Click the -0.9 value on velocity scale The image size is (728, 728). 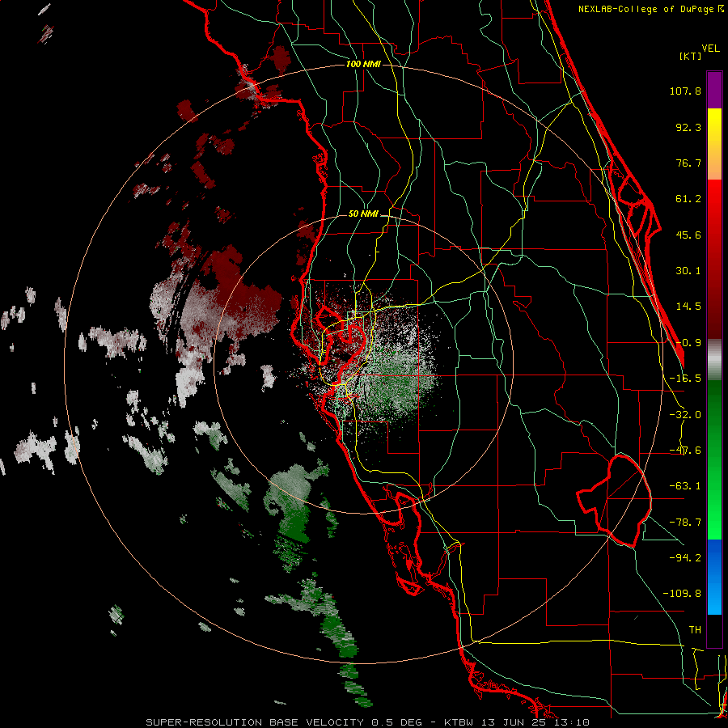pos(688,343)
